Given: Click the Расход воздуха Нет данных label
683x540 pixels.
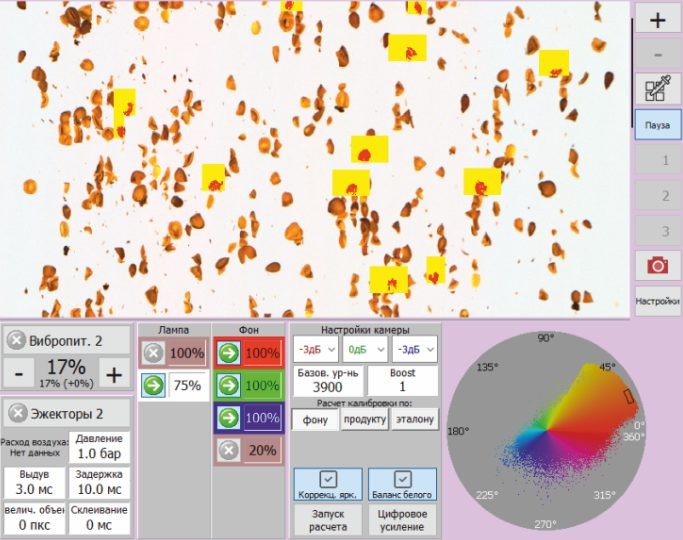Looking at the screenshot, I should click(x=35, y=447).
